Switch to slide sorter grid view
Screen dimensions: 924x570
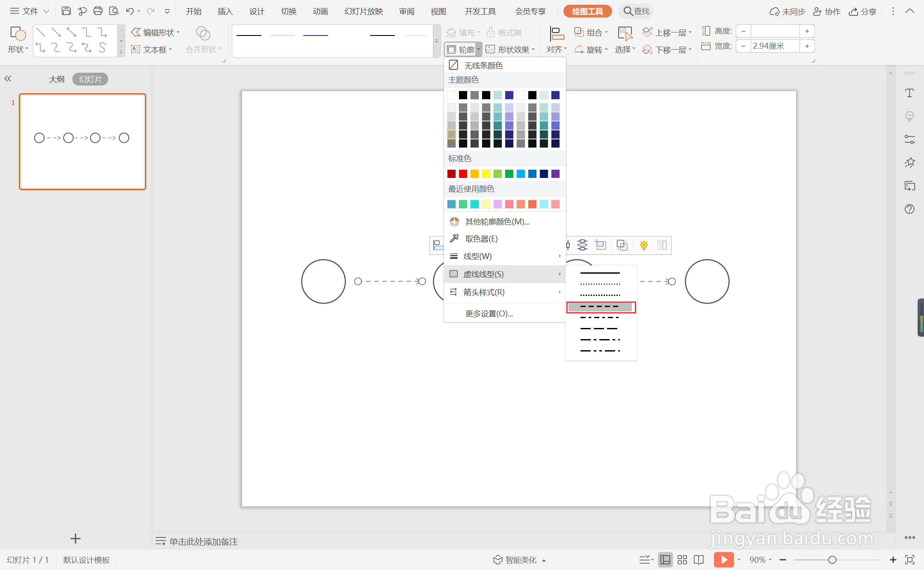click(x=682, y=560)
